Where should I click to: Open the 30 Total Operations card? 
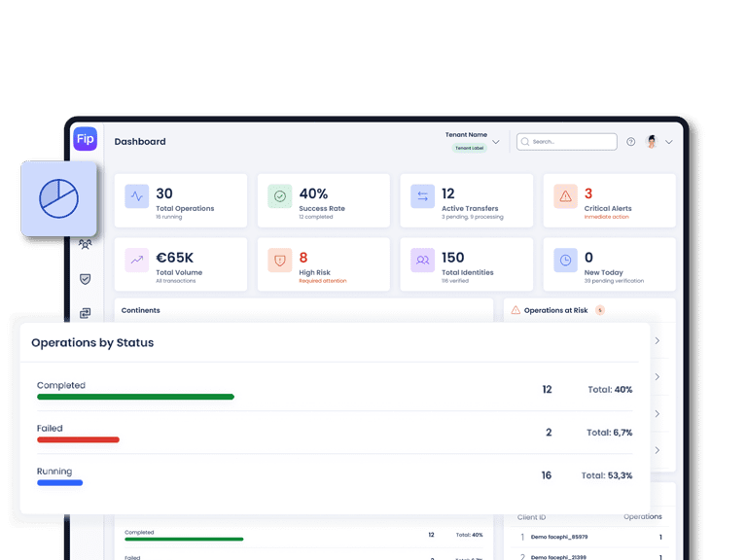pos(181,200)
